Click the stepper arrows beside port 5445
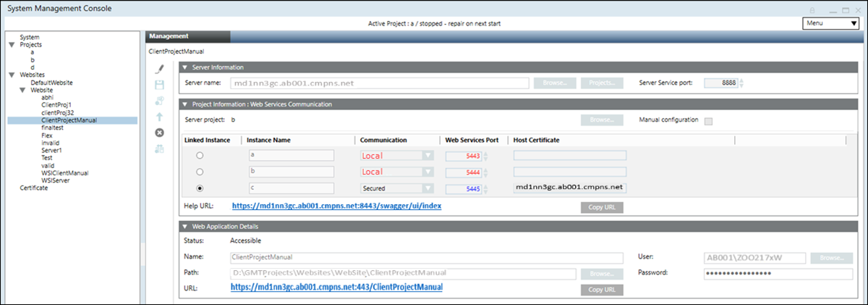868x305 pixels. pos(484,188)
